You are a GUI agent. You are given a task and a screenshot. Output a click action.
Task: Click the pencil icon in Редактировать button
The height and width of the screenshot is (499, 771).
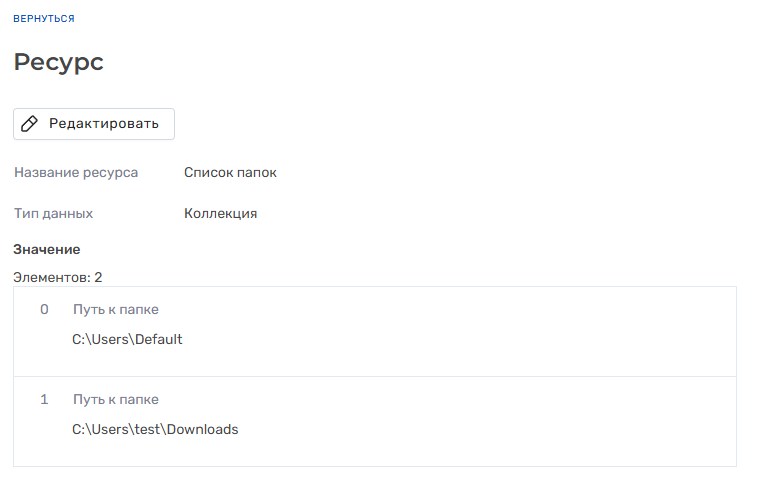(30, 124)
